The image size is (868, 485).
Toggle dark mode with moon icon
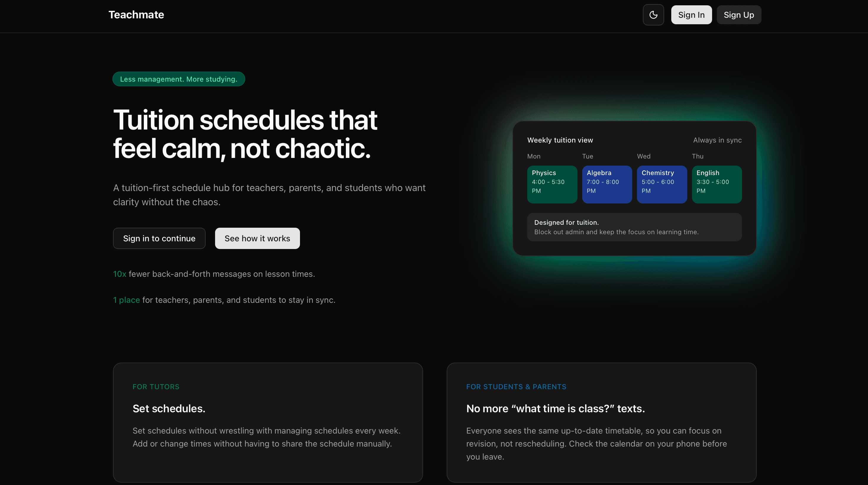[653, 15]
